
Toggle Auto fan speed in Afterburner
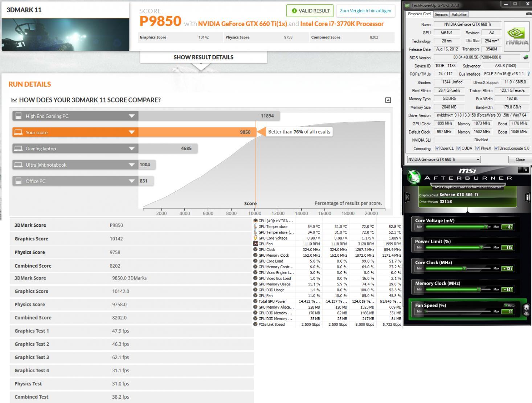(x=509, y=305)
